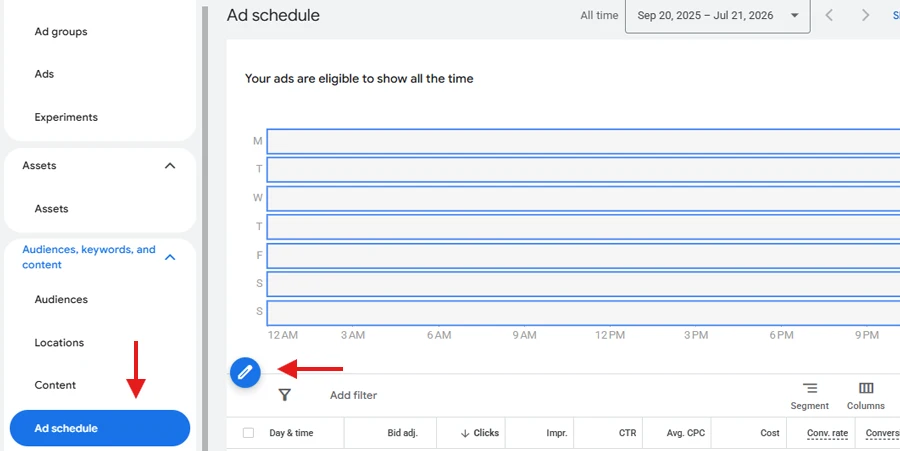
Task: Go to next date range arrow
Action: [x=866, y=15]
